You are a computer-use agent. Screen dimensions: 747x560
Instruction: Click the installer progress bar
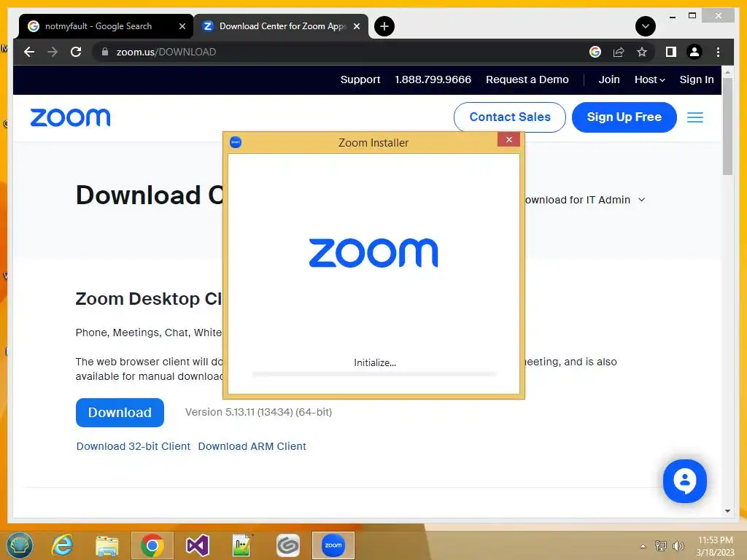(x=374, y=374)
